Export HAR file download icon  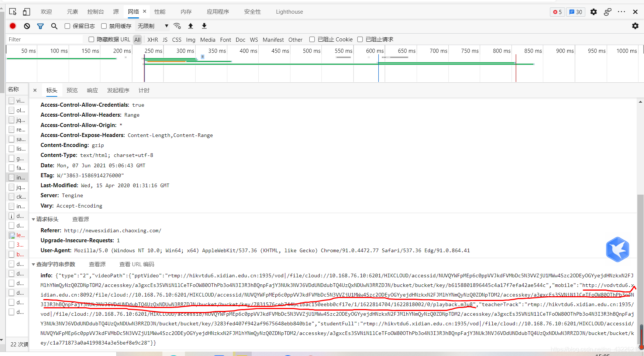pos(204,26)
